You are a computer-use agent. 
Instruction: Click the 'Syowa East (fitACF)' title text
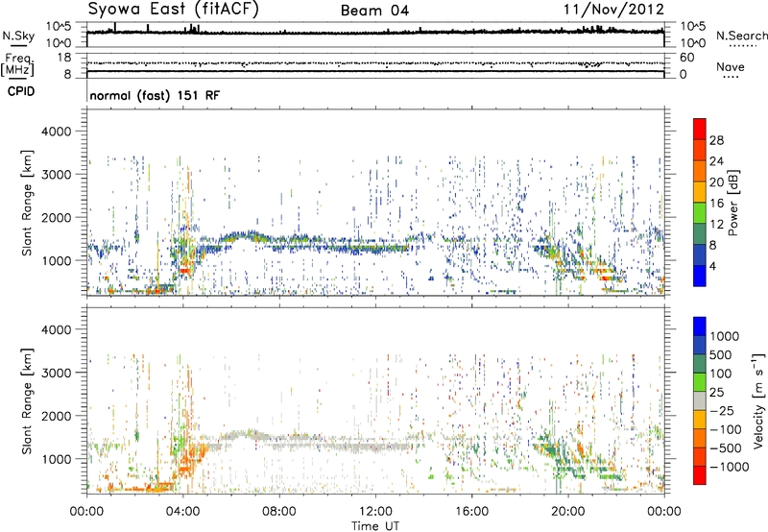point(174,10)
